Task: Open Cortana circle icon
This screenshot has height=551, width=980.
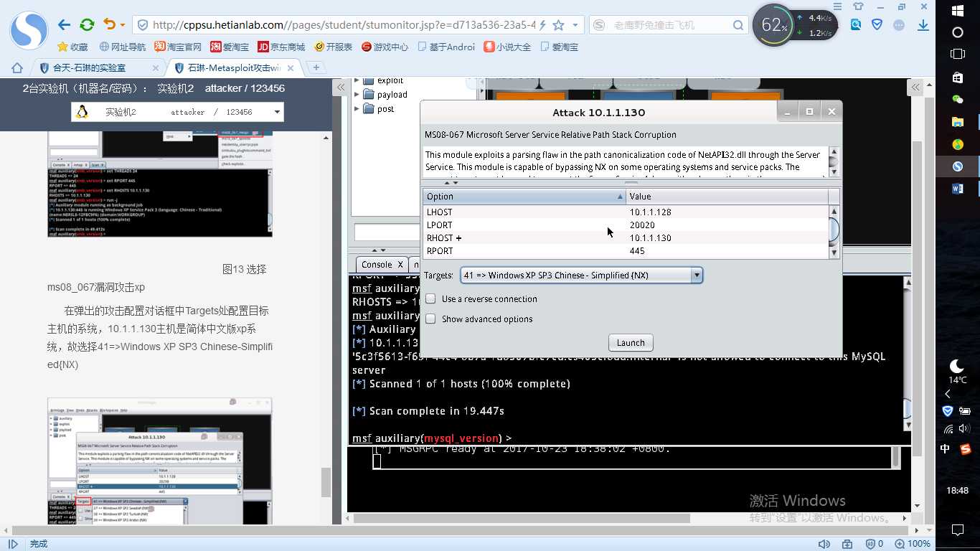Action: point(957,32)
